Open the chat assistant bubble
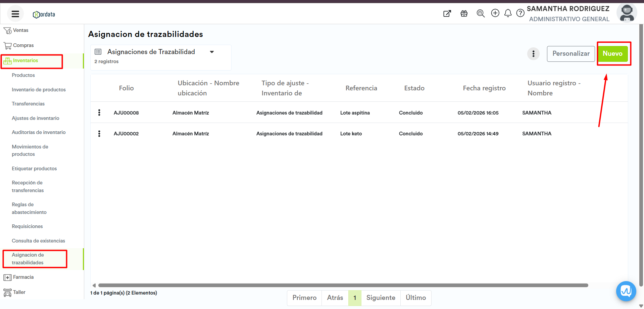Viewport: 644px width, 309px height. point(626,291)
